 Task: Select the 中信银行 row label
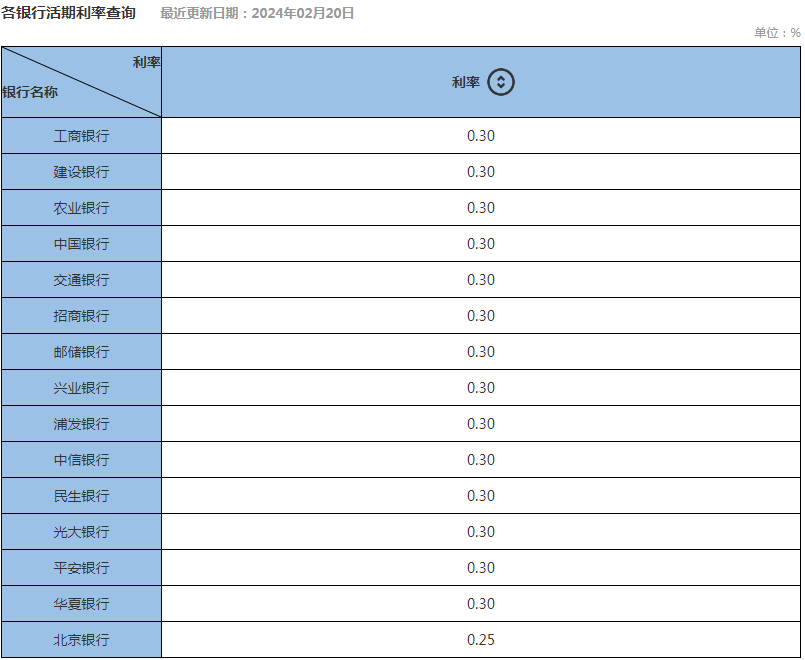81,460
